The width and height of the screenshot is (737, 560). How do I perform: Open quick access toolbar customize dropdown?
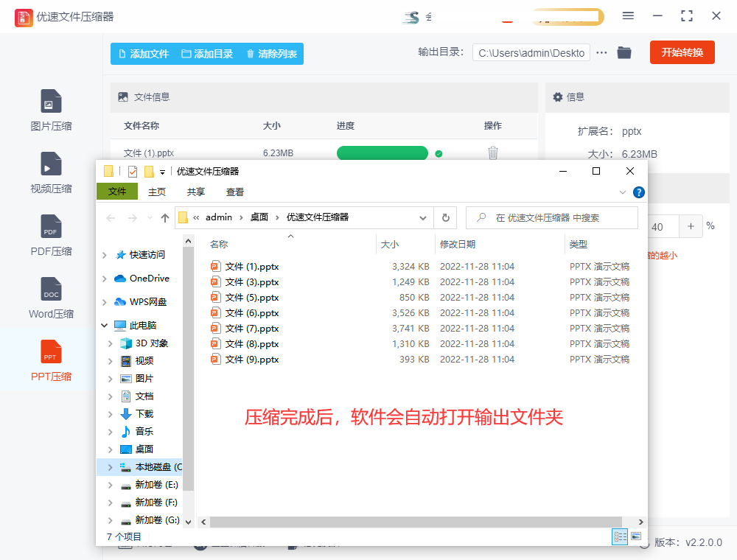click(162, 172)
